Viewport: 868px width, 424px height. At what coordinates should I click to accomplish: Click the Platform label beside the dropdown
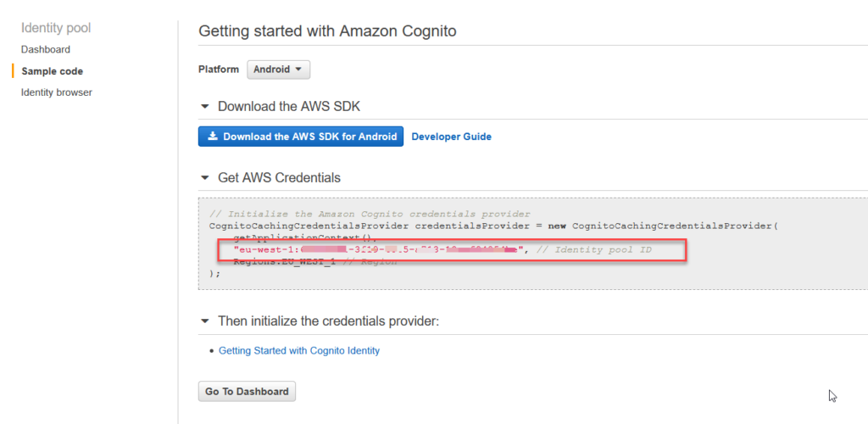click(219, 70)
